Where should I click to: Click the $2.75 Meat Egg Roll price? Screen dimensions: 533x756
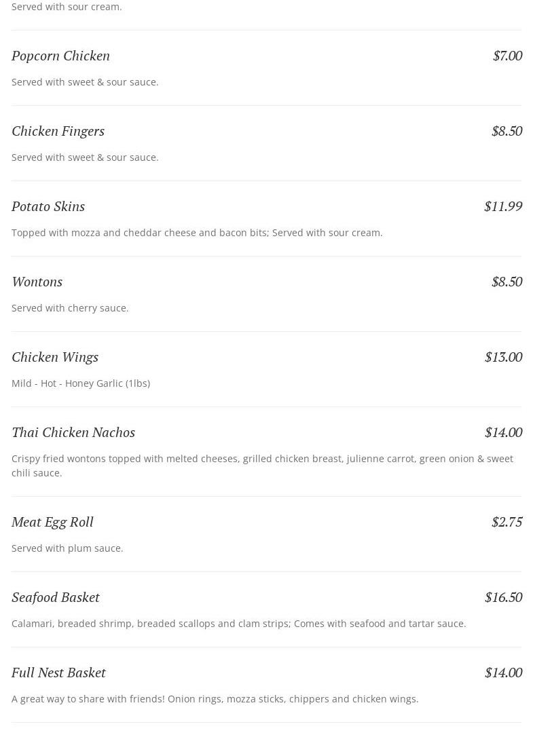507,522
